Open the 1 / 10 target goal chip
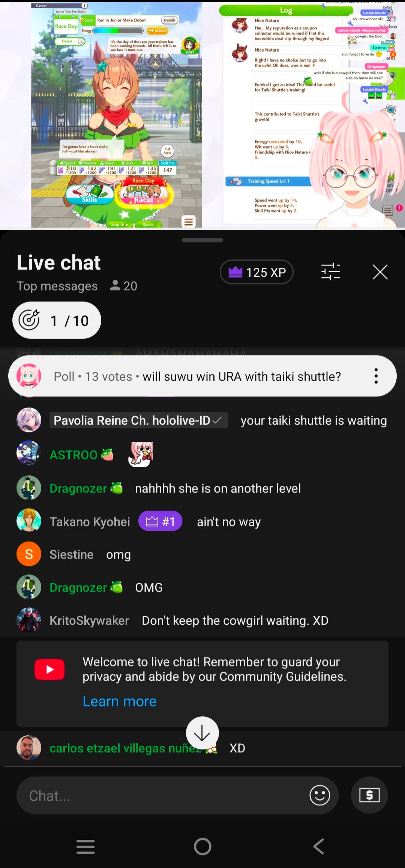The height and width of the screenshot is (868, 405). point(57,320)
